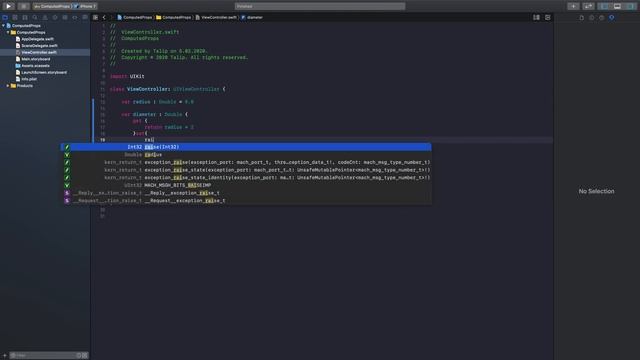
Task: Choose exception_raise(exception_port:…codeCnt:) completion
Action: point(246,162)
